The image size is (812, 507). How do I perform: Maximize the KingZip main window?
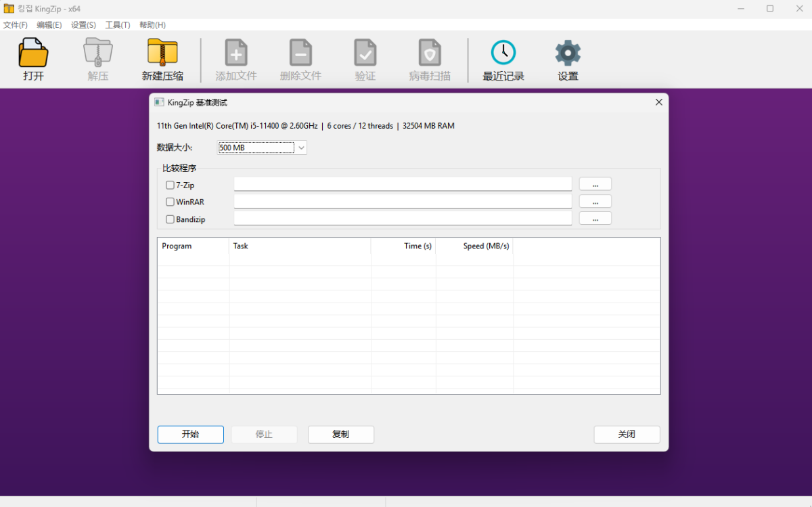770,8
